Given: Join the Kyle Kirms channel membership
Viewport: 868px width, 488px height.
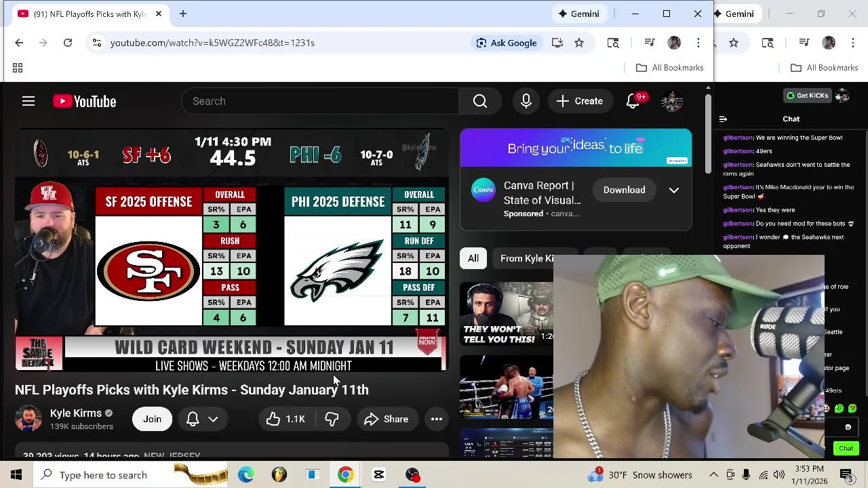Looking at the screenshot, I should click(x=152, y=419).
